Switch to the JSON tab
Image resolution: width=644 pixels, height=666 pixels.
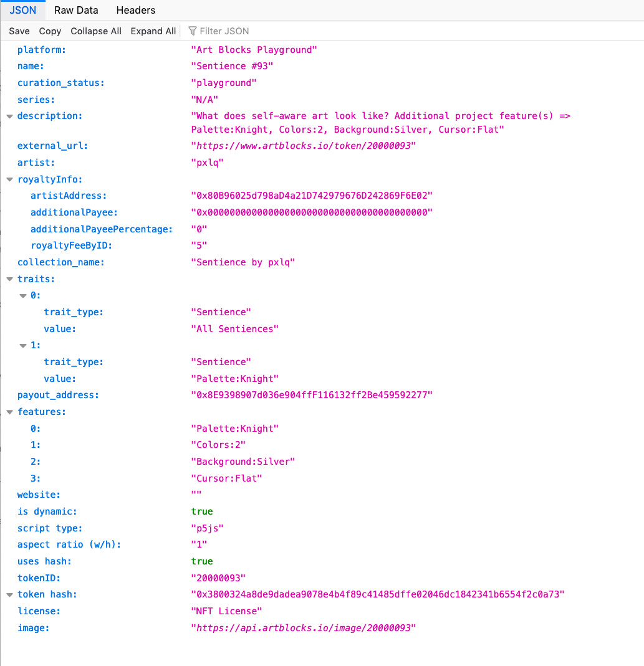pyautogui.click(x=23, y=10)
